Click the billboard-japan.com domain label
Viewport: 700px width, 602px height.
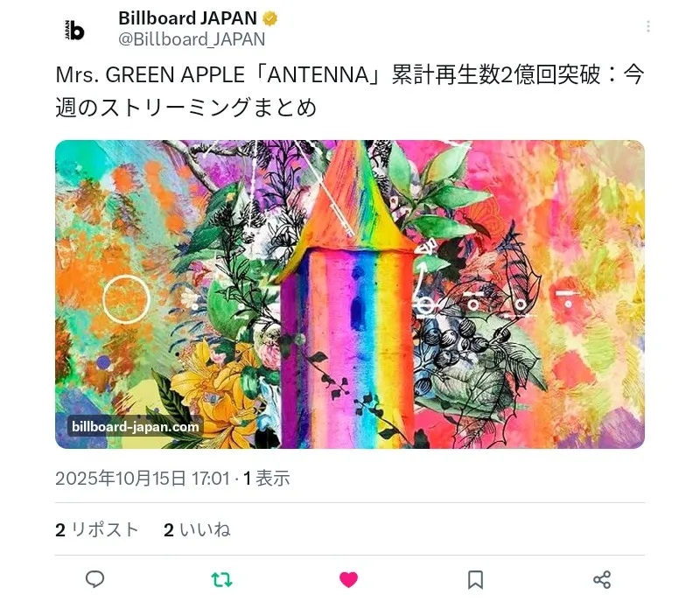[x=136, y=426]
